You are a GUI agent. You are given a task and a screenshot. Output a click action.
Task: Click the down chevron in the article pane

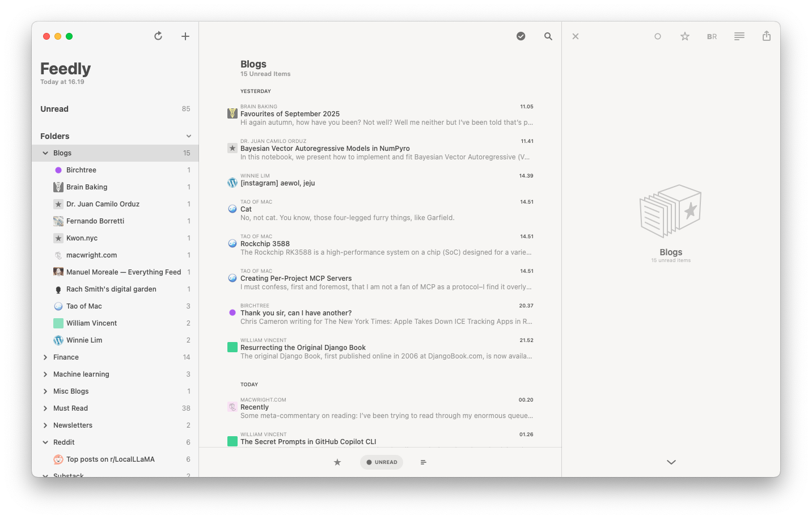[671, 462]
